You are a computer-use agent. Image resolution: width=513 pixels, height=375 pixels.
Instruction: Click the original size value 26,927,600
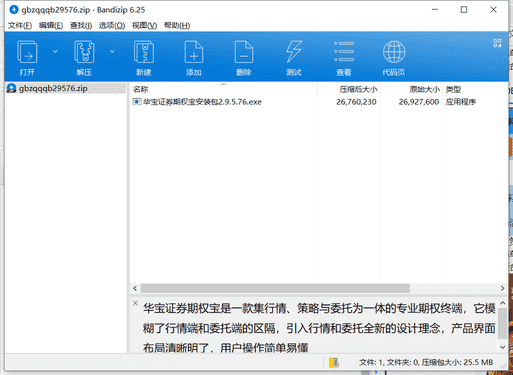tap(419, 102)
